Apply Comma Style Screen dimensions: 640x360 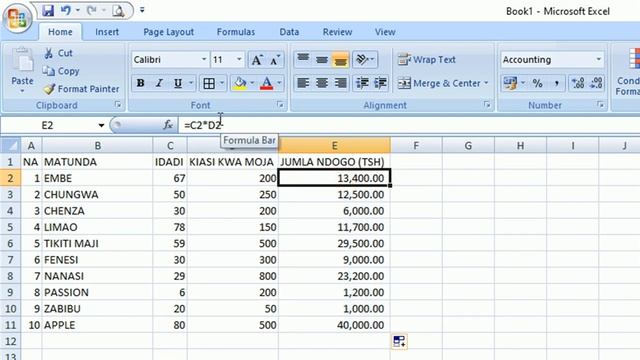click(556, 84)
